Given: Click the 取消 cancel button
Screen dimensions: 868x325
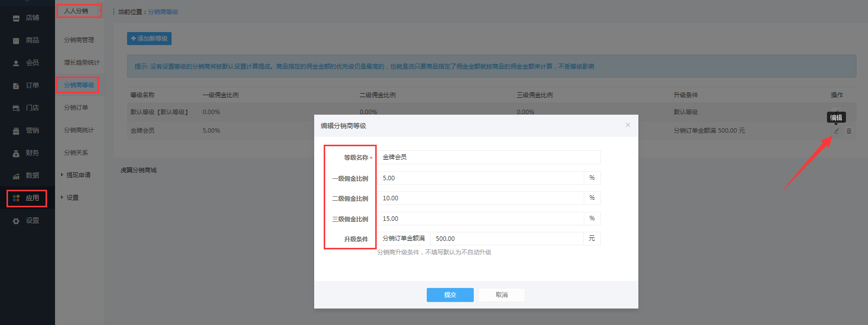Looking at the screenshot, I should (x=502, y=295).
